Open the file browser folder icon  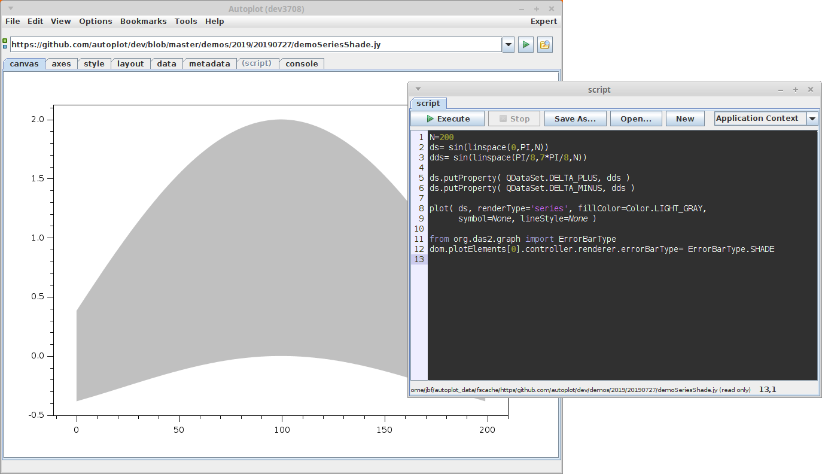tap(545, 45)
